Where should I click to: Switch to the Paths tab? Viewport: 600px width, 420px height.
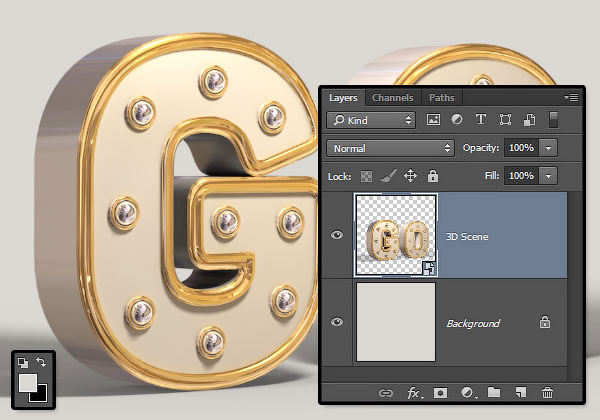click(441, 98)
